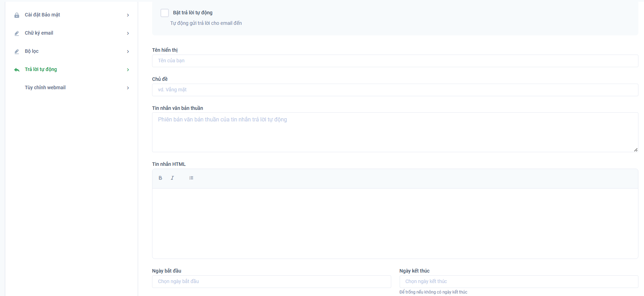
Task: Insert numbered list in HTML message
Action: click(x=191, y=178)
